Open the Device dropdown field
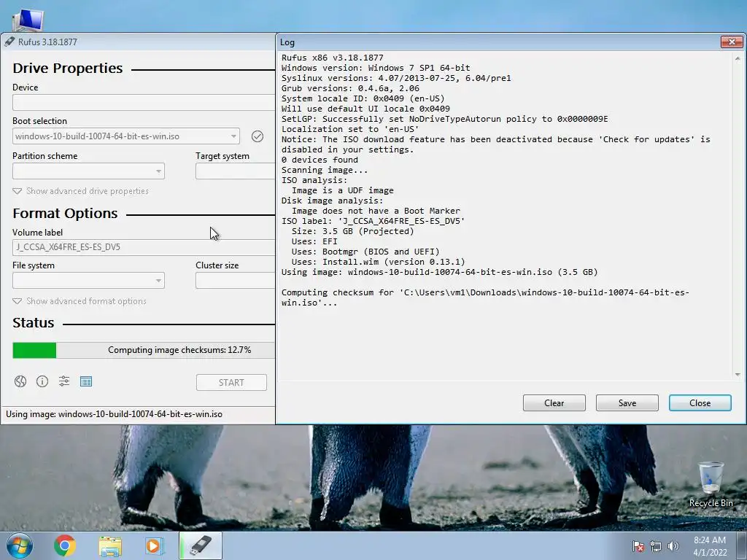The image size is (747, 560). 144,102
